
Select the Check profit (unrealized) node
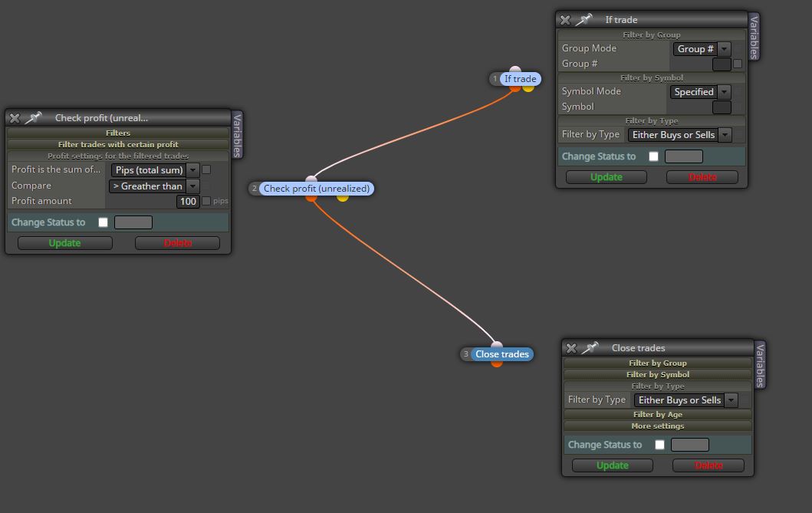(x=317, y=189)
